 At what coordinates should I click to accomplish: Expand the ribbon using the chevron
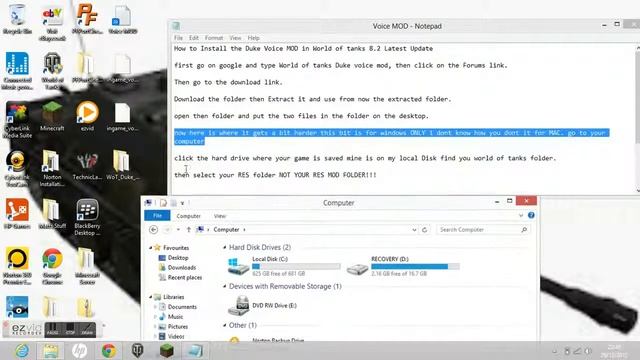click(x=521, y=216)
